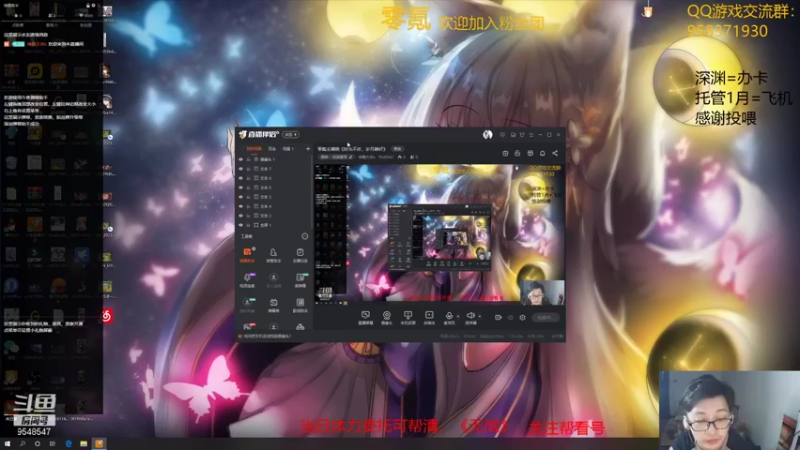Add a multimedia source from the bottom toolbar
The width and height of the screenshot is (800, 450).
coord(429,317)
